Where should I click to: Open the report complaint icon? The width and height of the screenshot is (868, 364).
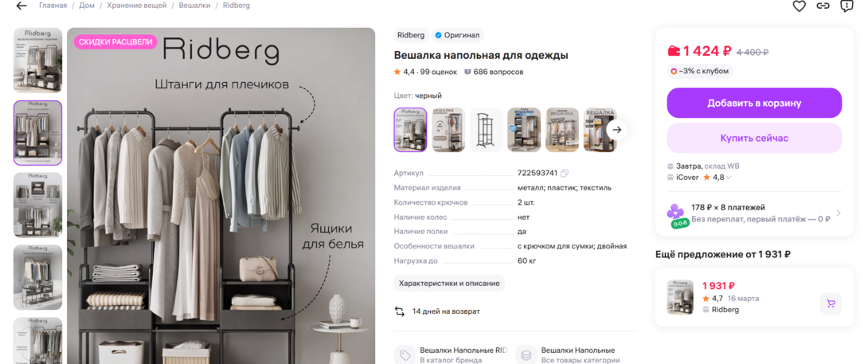point(847,6)
